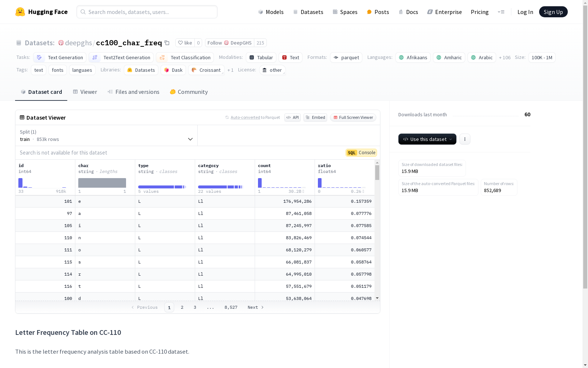Viewport: 588px width, 368px height.
Task: Click the id column range histogram
Action: [42, 183]
